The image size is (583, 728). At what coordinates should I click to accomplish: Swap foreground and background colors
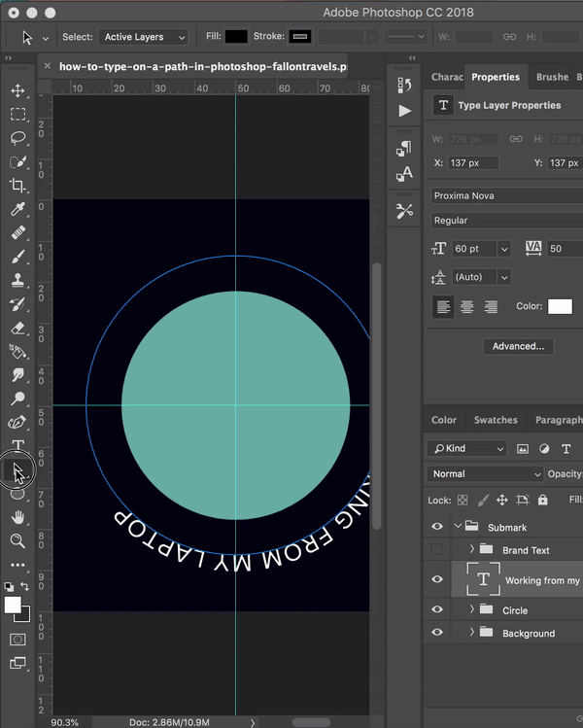pos(25,586)
